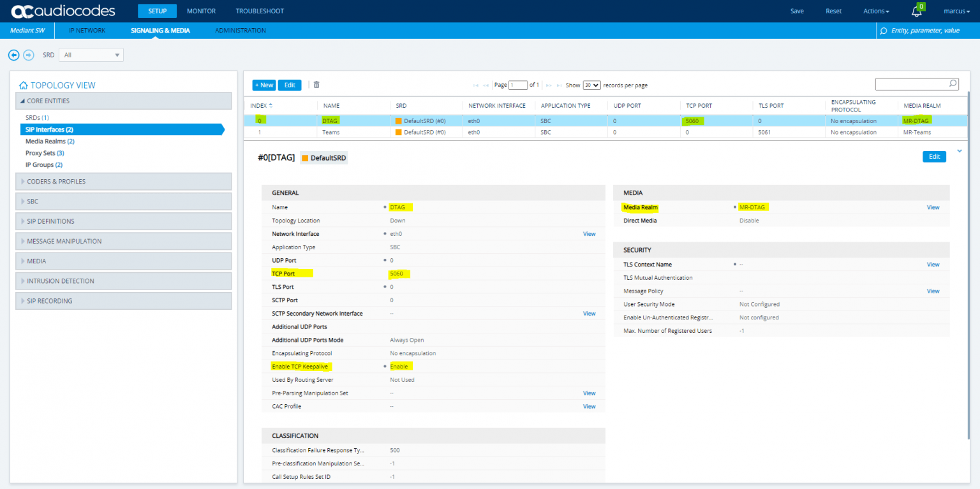Screen dimensions: 980x489
Task: Toggle Enable TCP Keepalive setting
Action: click(x=399, y=366)
